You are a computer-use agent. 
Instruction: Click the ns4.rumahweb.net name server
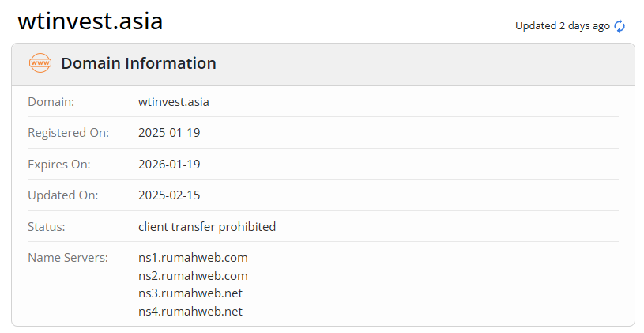tap(190, 312)
